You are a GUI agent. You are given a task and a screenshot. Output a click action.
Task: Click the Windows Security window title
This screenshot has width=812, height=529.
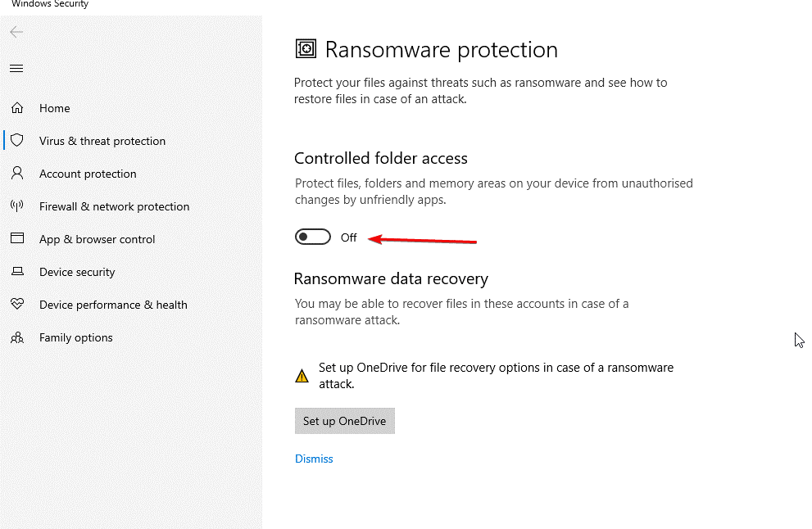click(x=50, y=4)
